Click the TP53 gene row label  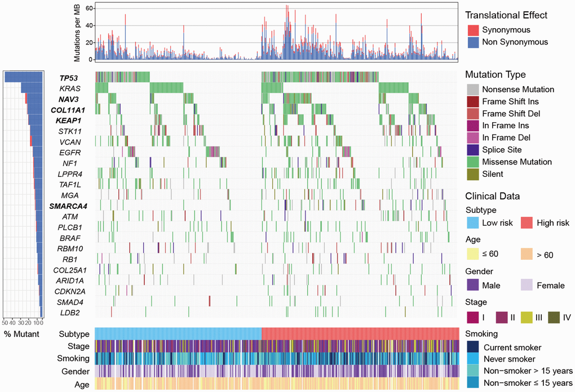[x=68, y=78]
